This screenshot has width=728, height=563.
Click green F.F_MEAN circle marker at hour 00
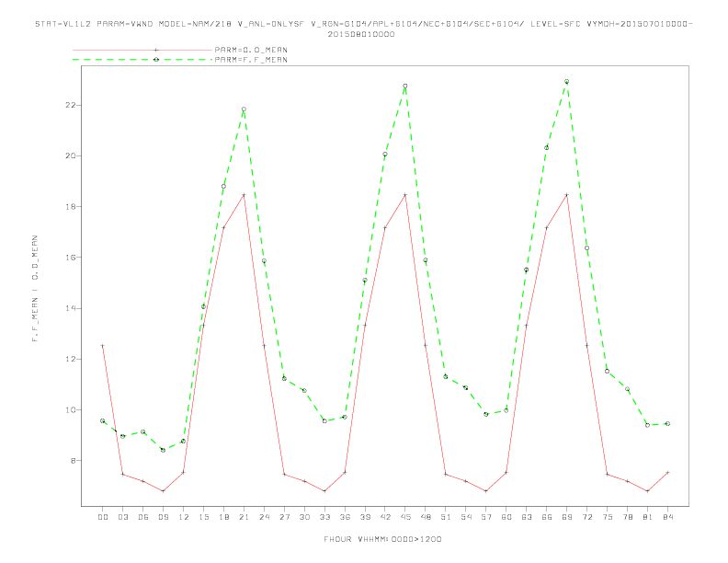click(103, 420)
